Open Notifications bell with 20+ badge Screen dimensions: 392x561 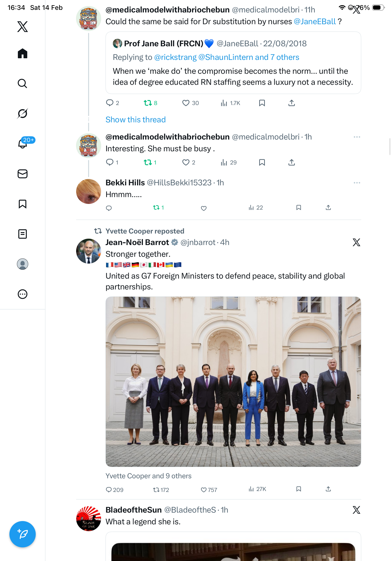[23, 144]
